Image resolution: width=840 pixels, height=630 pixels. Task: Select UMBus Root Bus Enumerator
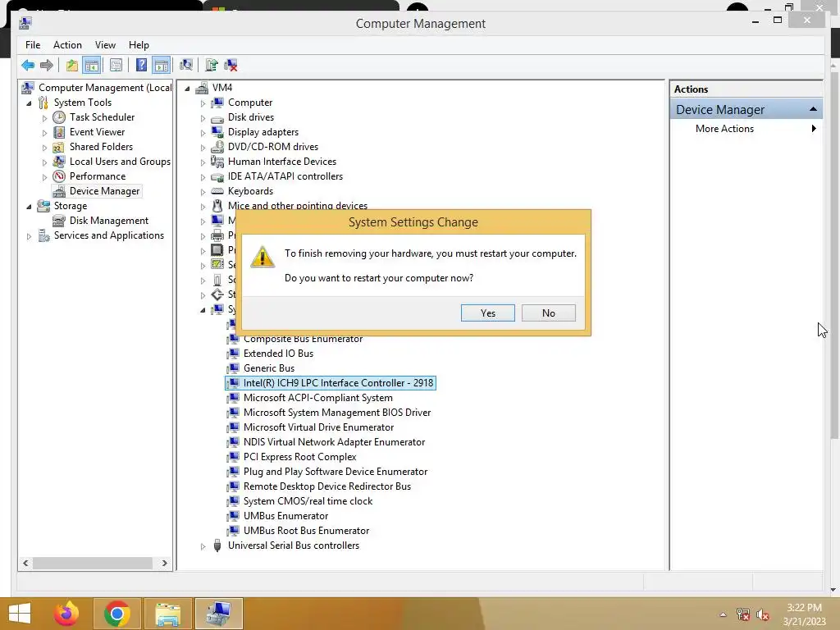point(306,531)
